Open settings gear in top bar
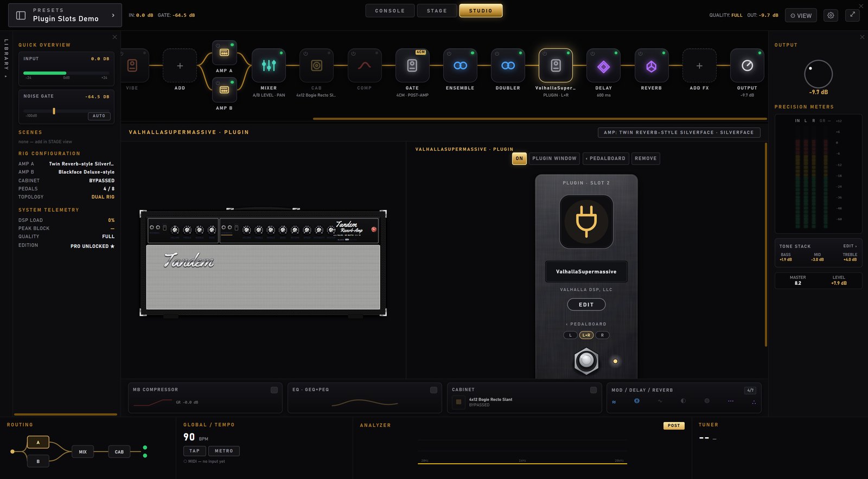868x479 pixels. coord(831,16)
